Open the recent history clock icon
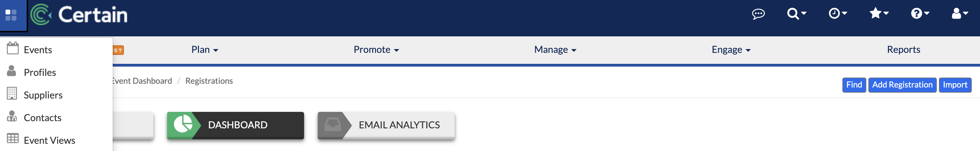980x151 pixels. (838, 14)
